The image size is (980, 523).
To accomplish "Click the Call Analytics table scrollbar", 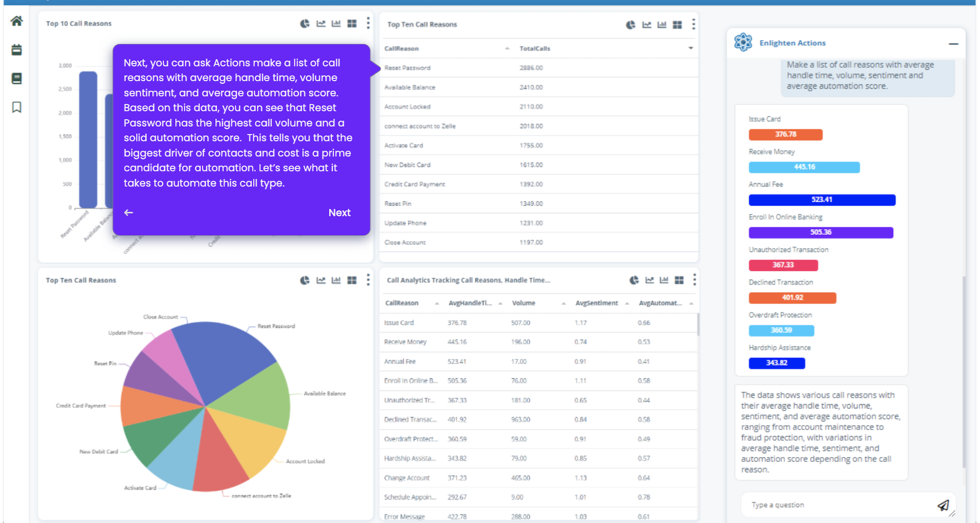I will pos(698,324).
